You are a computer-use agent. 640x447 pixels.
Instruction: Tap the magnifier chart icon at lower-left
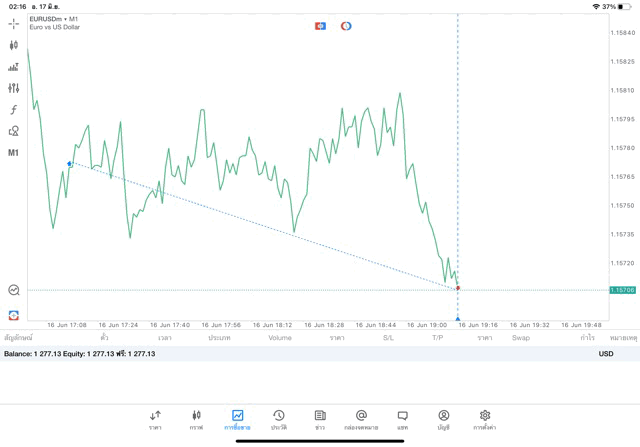[14, 290]
